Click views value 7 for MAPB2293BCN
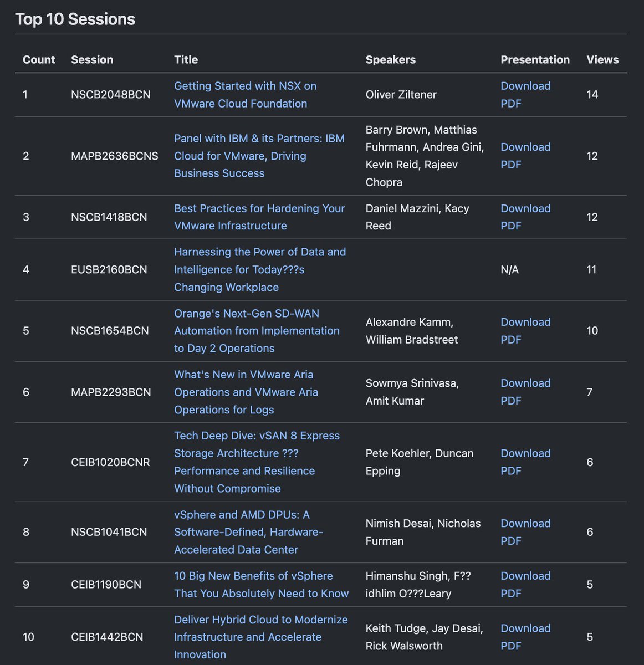Screen dimensions: 644x665 point(590,392)
